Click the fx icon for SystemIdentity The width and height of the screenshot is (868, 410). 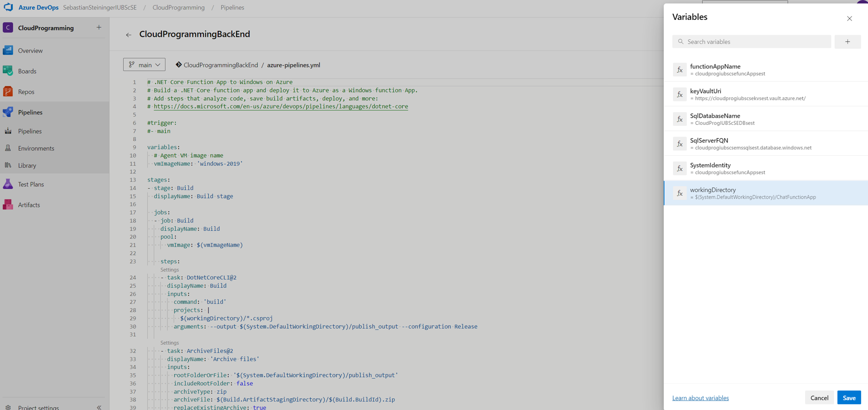click(680, 168)
